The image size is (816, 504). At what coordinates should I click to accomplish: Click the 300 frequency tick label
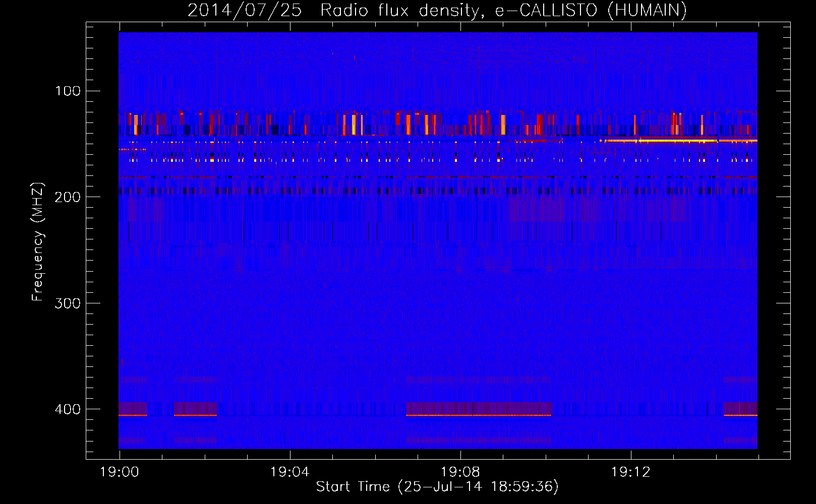click(x=68, y=303)
